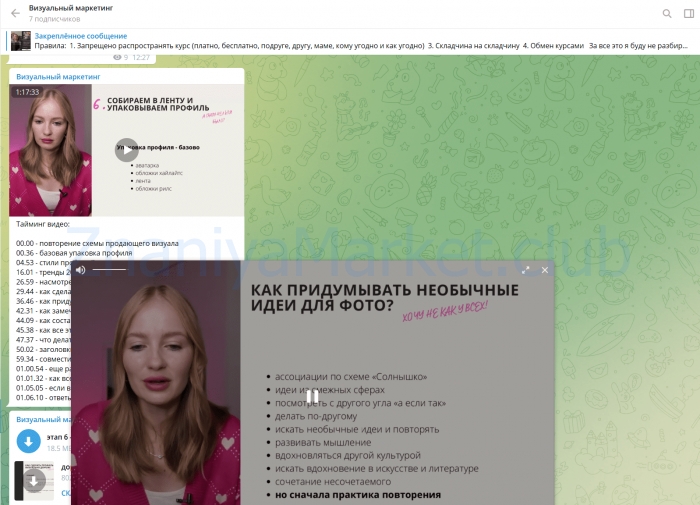Screen dimensions: 700x505
Task: Click the '26.59' timing line
Action: (x=43, y=282)
